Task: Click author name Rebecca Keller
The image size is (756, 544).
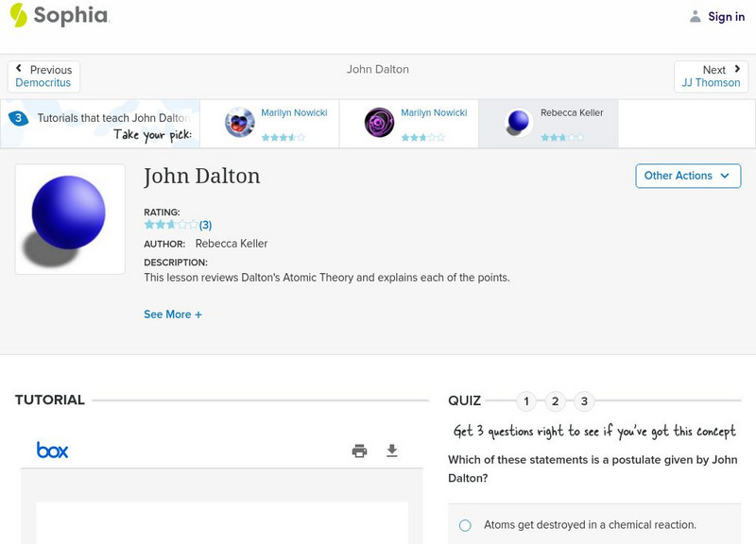Action: (x=232, y=244)
